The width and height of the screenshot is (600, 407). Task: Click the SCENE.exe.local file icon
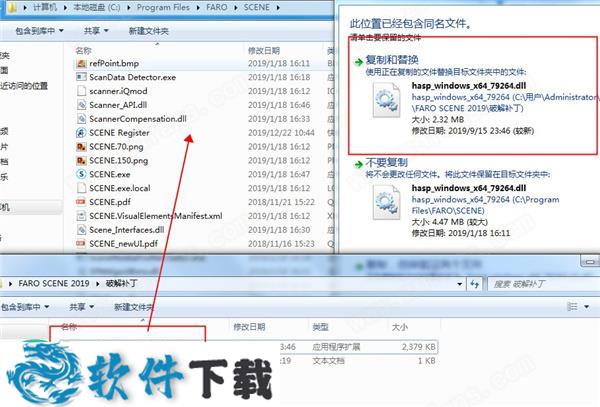(81, 188)
